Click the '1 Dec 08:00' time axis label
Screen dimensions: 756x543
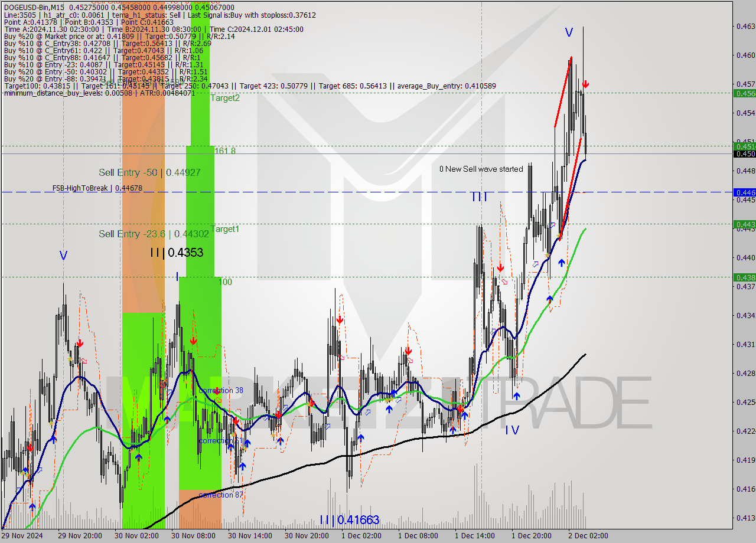coord(418,536)
